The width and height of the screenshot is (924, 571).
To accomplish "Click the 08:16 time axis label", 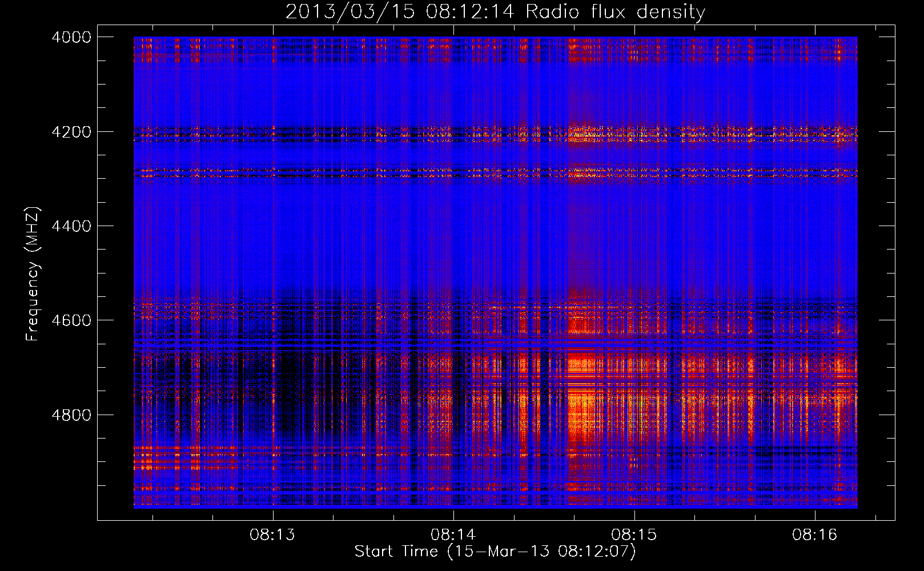I will tap(814, 535).
